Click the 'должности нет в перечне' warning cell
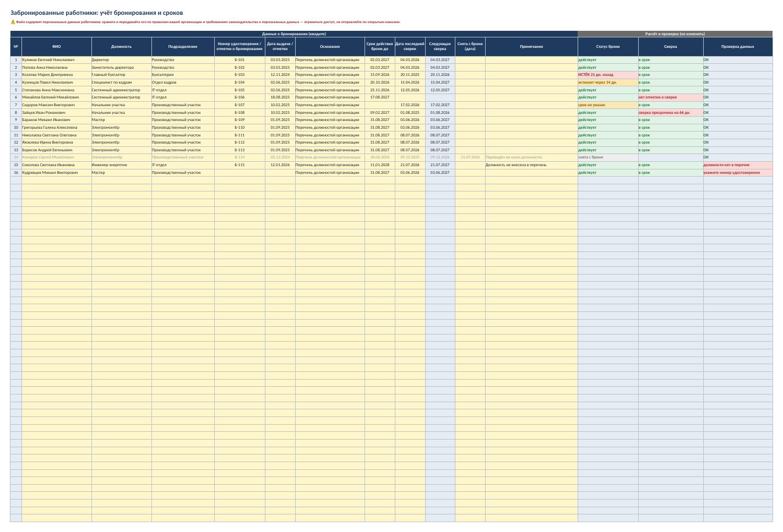This screenshot has height=532, width=783. 738,165
